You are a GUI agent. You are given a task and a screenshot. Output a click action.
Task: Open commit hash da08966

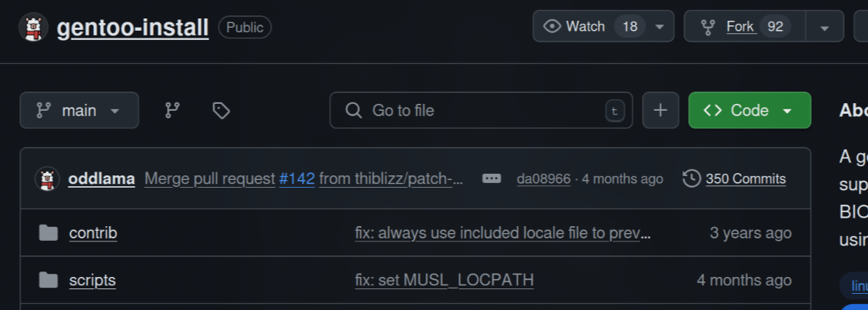pyautogui.click(x=543, y=178)
